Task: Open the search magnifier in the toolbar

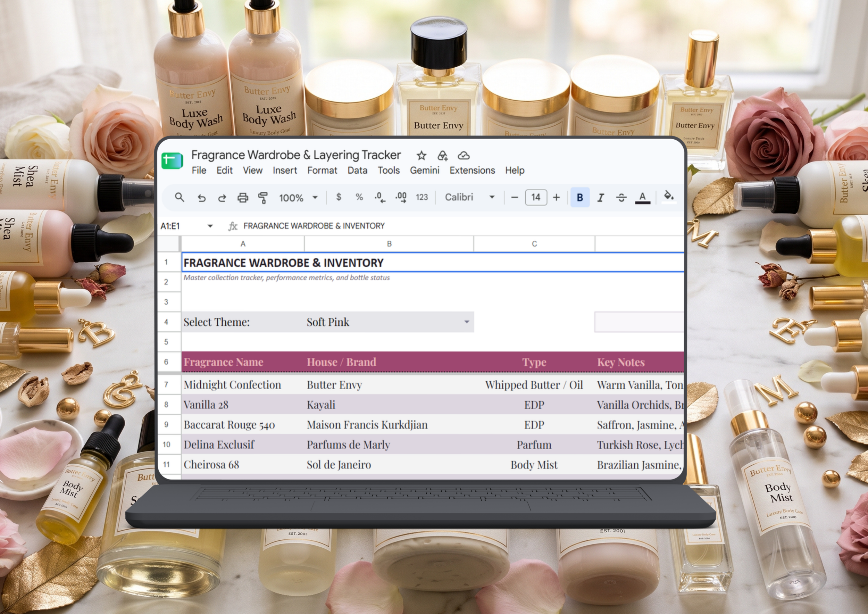Action: tap(180, 197)
